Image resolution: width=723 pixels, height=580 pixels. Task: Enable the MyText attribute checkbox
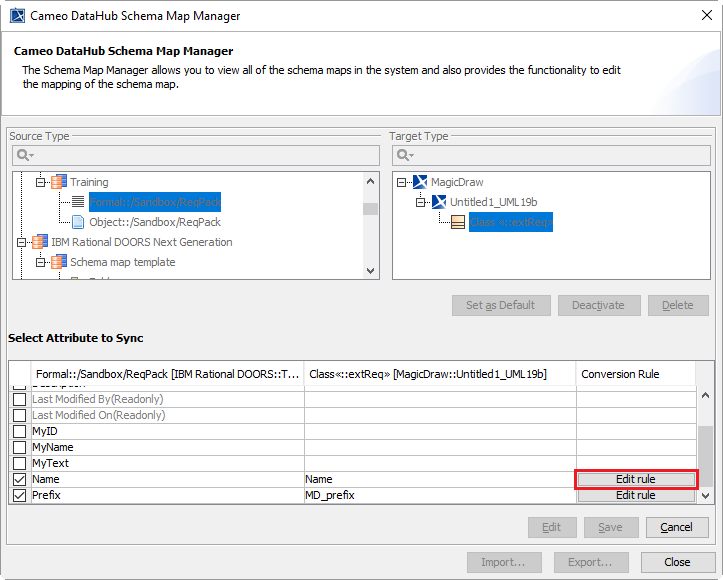click(19, 463)
